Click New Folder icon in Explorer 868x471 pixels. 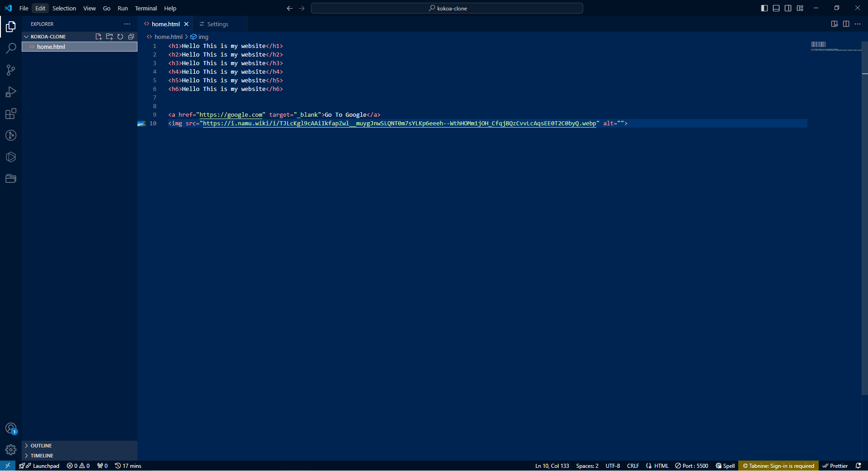pyautogui.click(x=109, y=37)
